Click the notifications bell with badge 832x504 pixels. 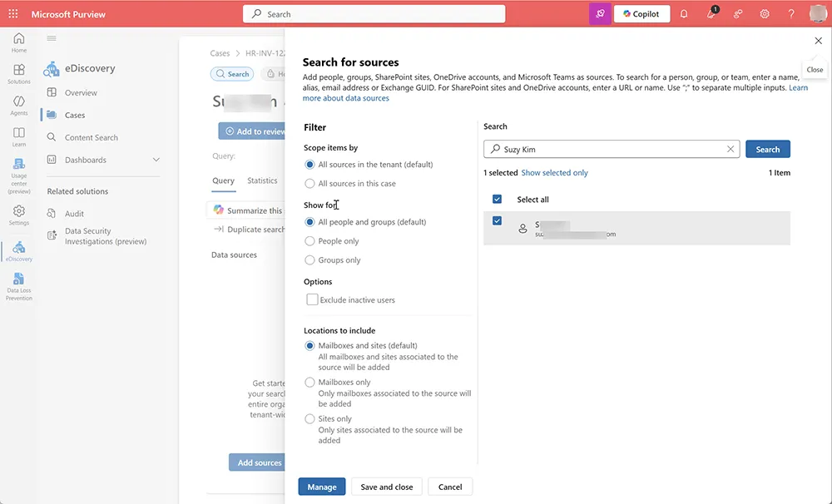click(x=711, y=13)
